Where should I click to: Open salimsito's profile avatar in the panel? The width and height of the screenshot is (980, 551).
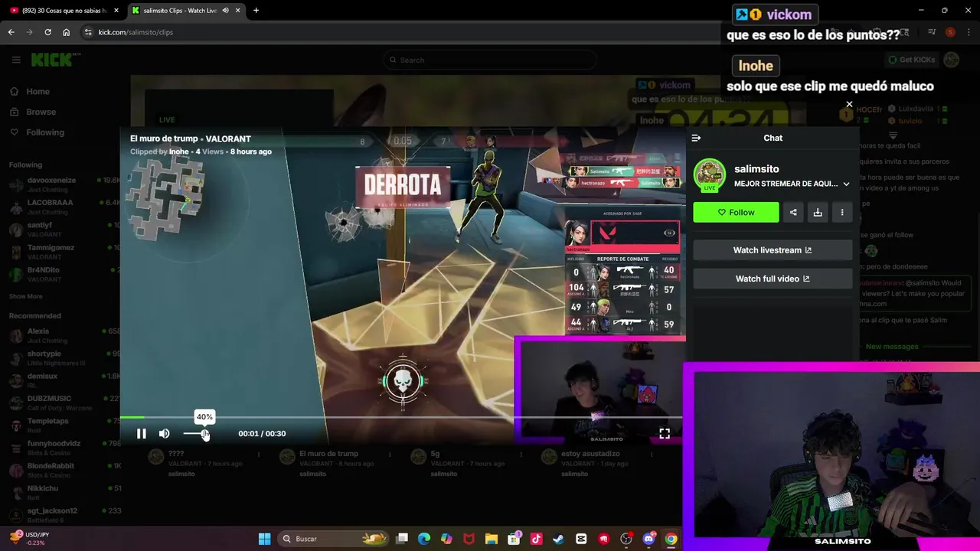click(x=710, y=174)
